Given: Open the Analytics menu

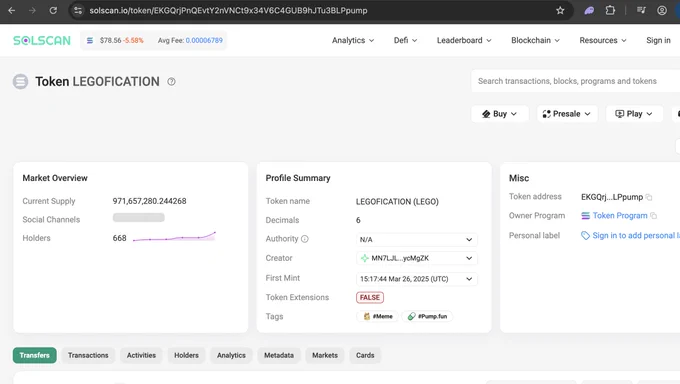Looking at the screenshot, I should [x=353, y=40].
